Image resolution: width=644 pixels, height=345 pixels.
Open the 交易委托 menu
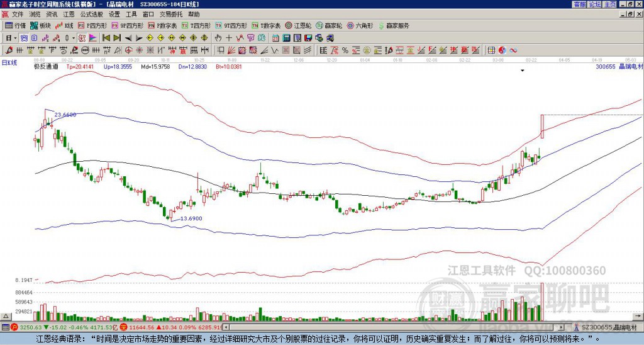tap(171, 14)
